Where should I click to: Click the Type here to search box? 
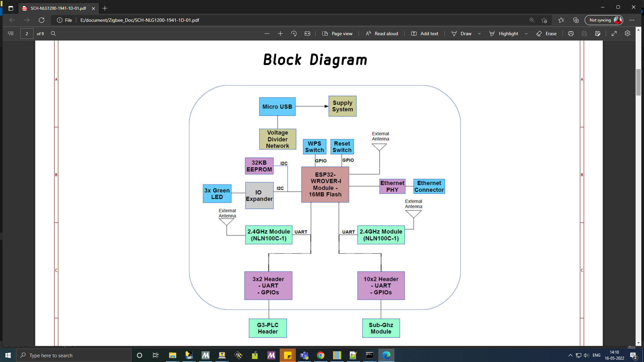[74, 355]
